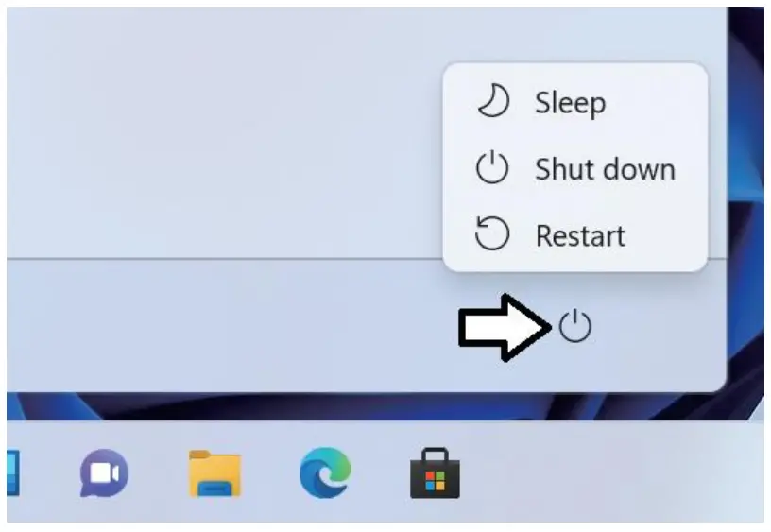The height and width of the screenshot is (532, 771).
Task: Choose Shut down in the power menu
Action: 574,168
